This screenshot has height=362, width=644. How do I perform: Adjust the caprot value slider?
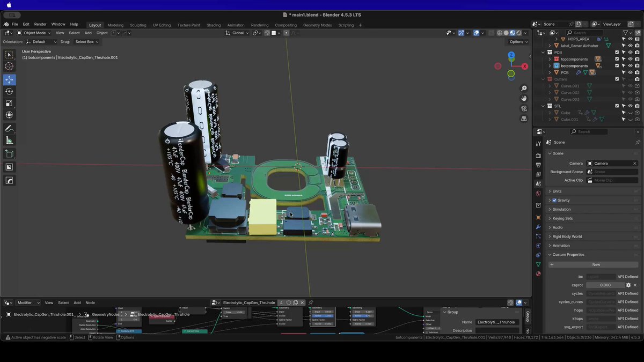605,285
